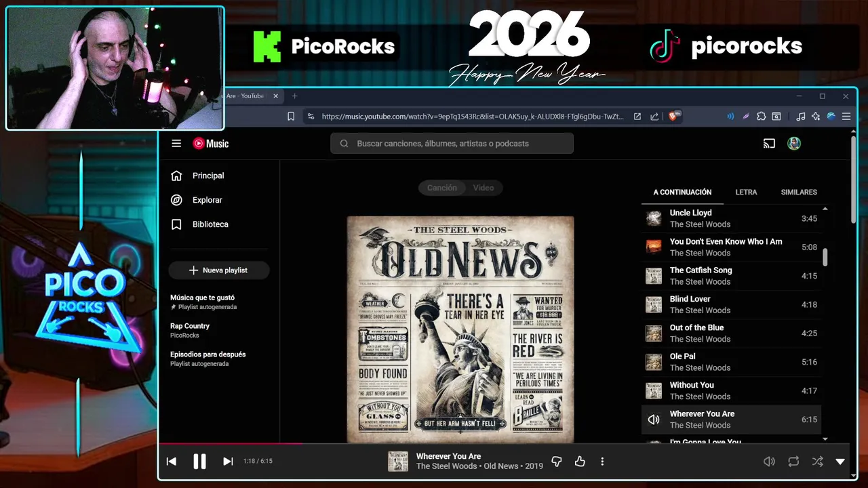Viewport: 868px width, 488px height.
Task: Open the extensions puzzle-piece menu
Action: pos(762,117)
